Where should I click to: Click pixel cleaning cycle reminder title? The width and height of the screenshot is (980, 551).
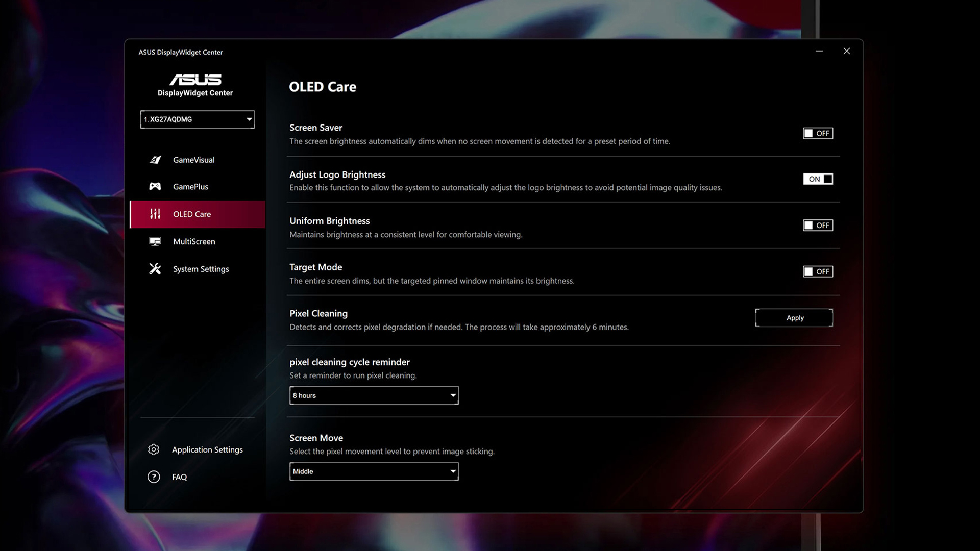pyautogui.click(x=350, y=362)
